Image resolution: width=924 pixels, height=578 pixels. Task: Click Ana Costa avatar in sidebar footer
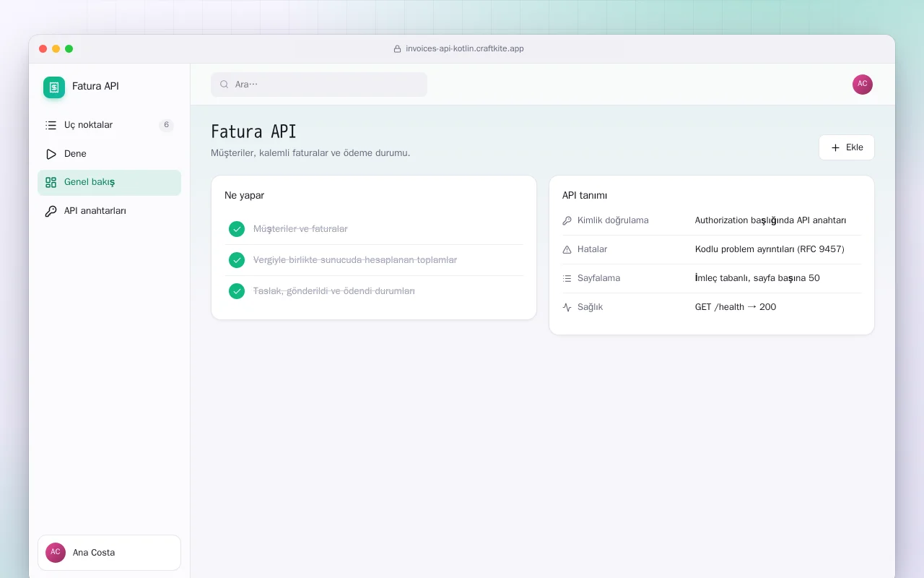pos(56,553)
